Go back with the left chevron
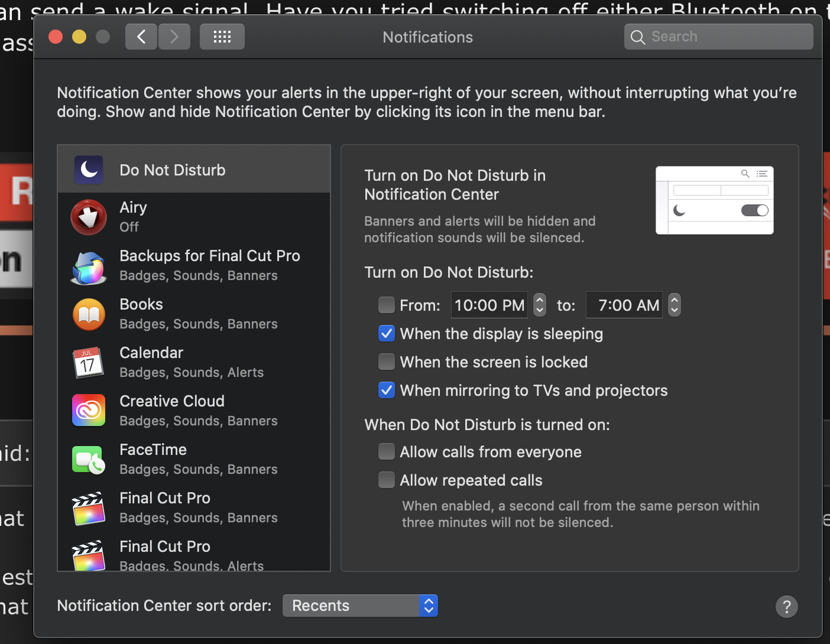830x644 pixels. pos(141,37)
